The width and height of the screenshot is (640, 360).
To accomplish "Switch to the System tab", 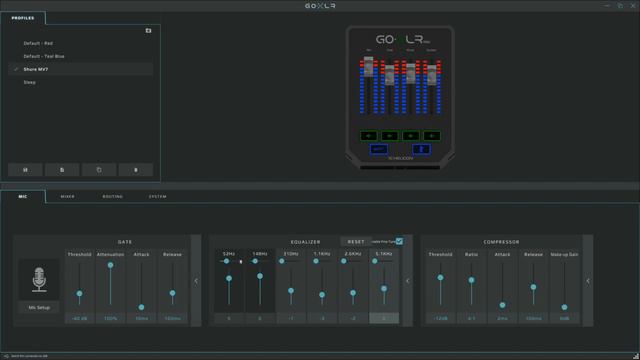I will [158, 197].
